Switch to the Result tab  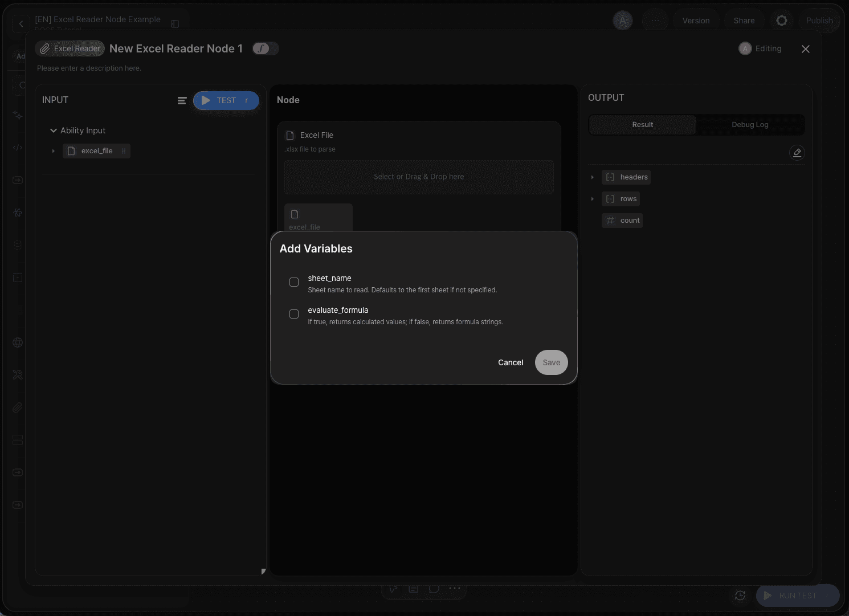pyautogui.click(x=643, y=125)
